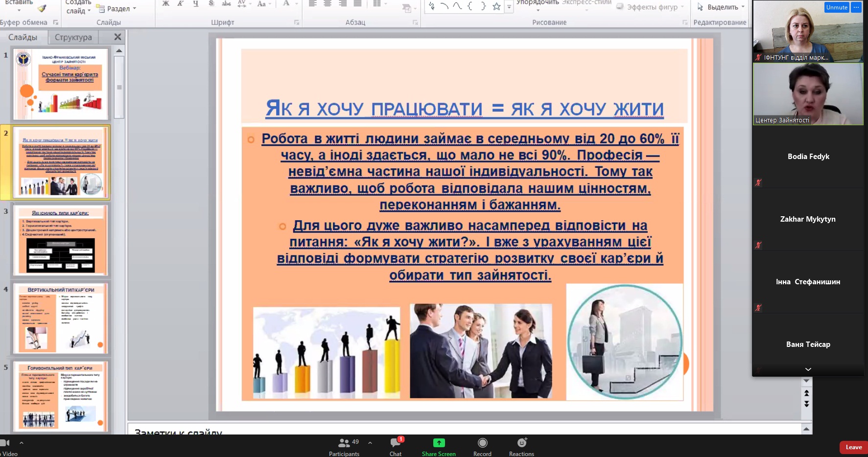Toggle the video camera on or off
Screen dimensions: 868x457
(5, 443)
